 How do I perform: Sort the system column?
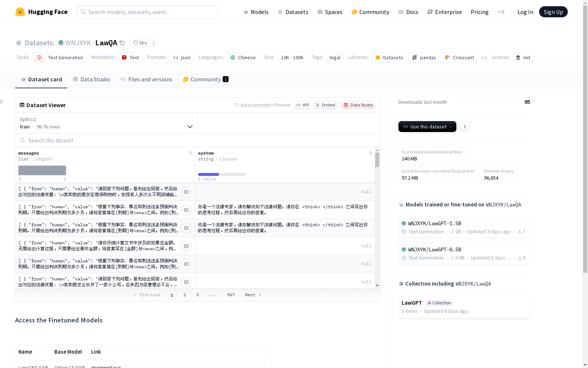click(370, 153)
